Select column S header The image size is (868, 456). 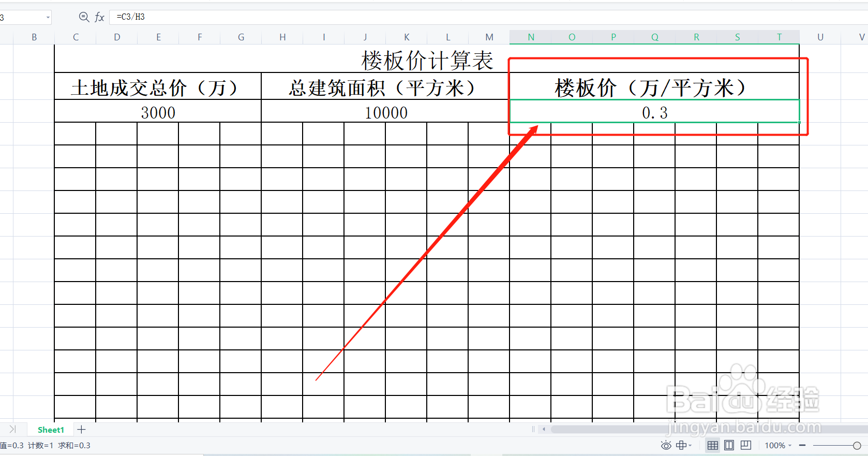coord(738,37)
